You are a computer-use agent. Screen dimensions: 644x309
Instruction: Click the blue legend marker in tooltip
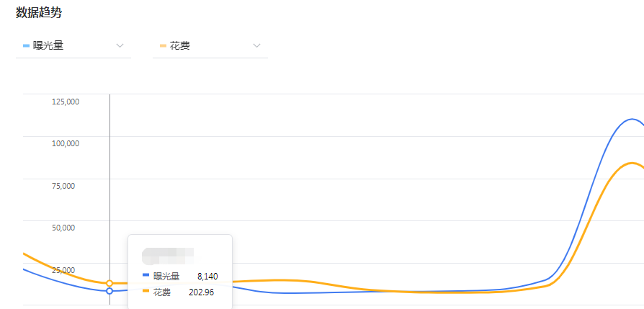[146, 276]
